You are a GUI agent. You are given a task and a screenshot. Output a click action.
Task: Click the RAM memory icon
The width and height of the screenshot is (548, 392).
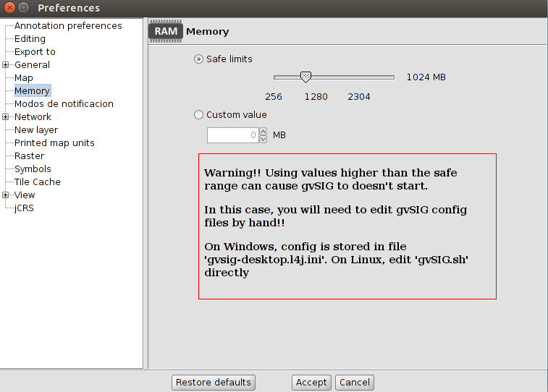click(166, 32)
